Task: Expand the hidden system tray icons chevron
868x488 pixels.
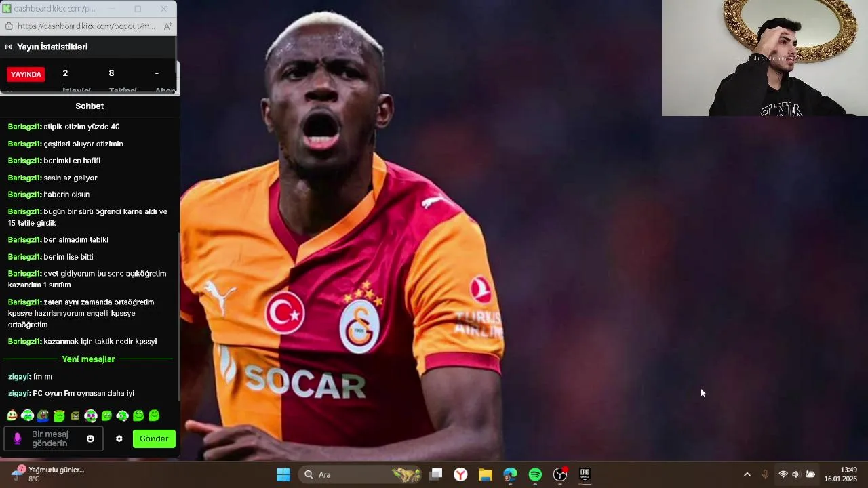Action: (747, 474)
